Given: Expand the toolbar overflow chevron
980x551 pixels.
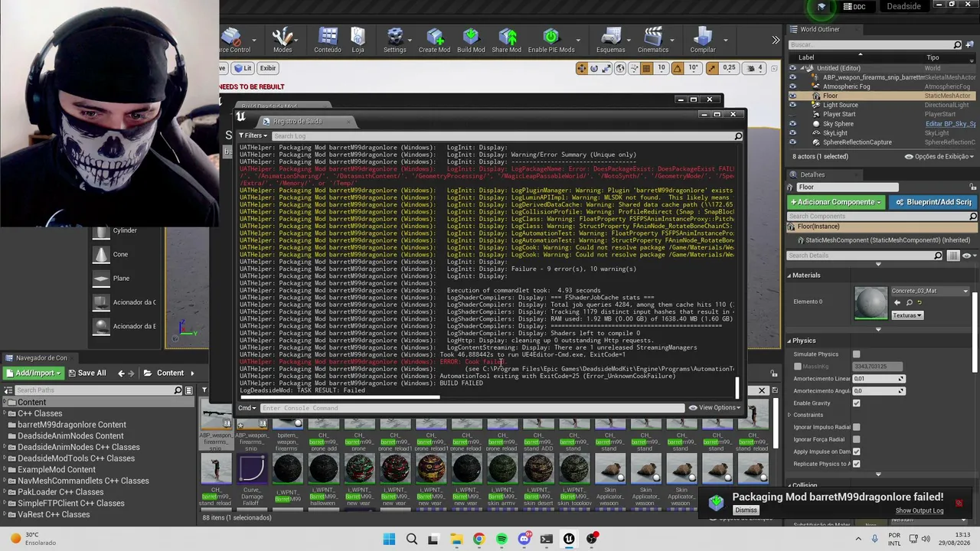Looking at the screenshot, I should (776, 40).
